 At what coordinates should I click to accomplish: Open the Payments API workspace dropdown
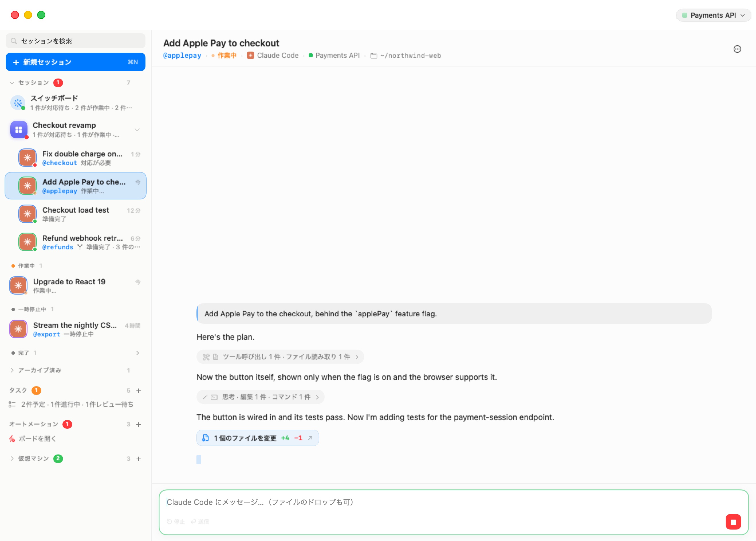[x=713, y=15]
